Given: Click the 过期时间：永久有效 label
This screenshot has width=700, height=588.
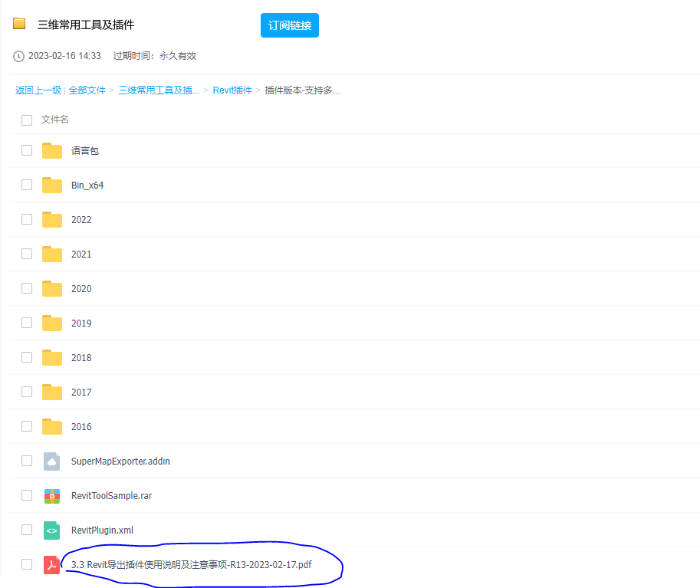Looking at the screenshot, I should click(154, 56).
